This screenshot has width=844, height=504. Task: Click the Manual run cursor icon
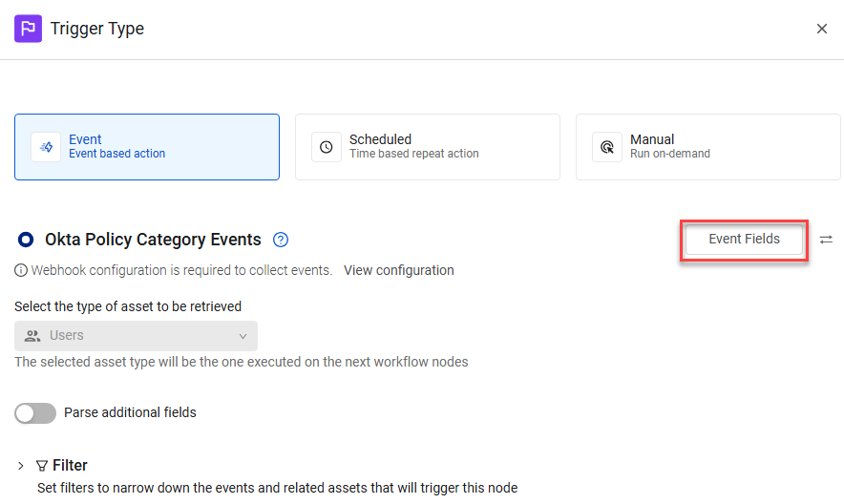coord(607,147)
